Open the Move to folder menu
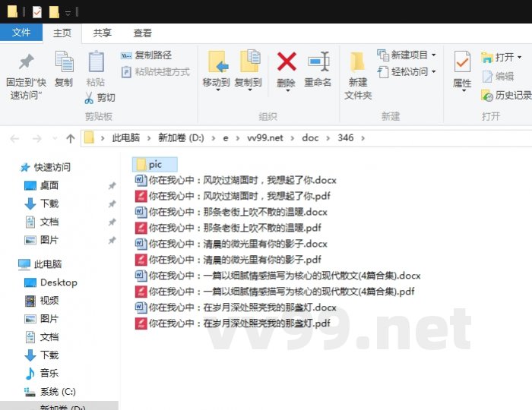 point(217,71)
